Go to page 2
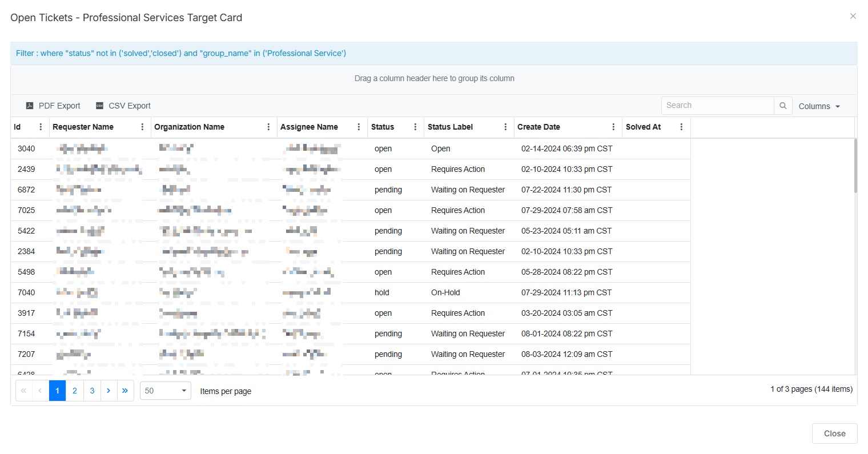Screen dimensions: 868x454 point(75,391)
